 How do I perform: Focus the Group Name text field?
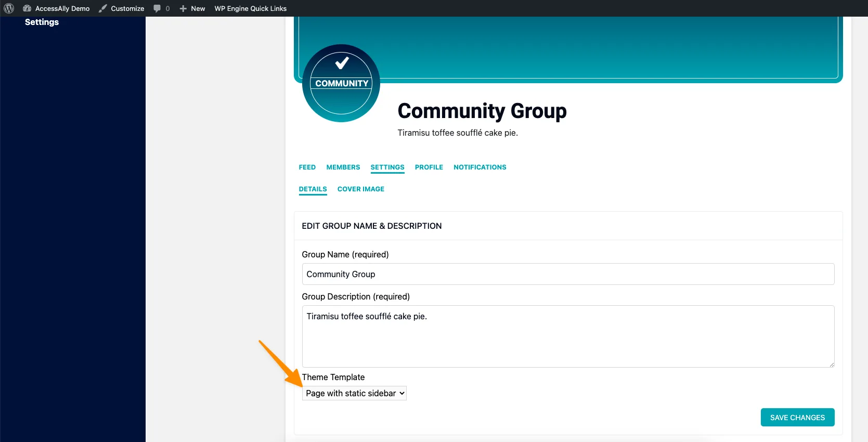coord(568,274)
